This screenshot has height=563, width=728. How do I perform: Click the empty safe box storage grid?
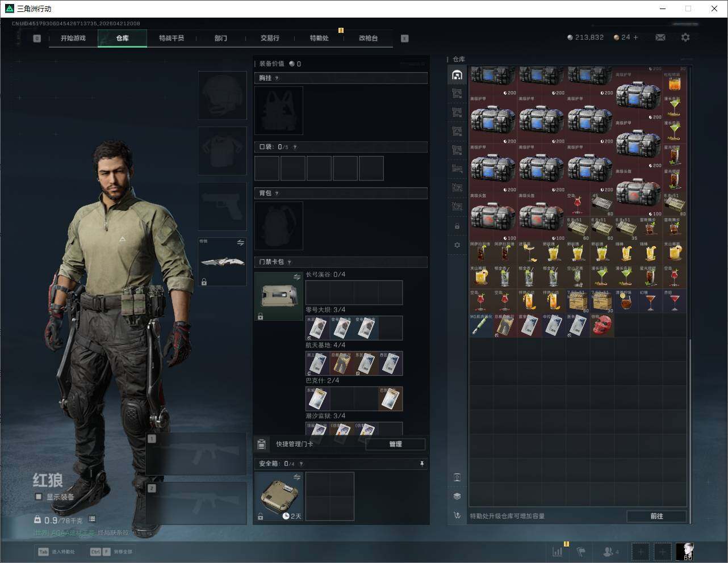pyautogui.click(x=330, y=497)
